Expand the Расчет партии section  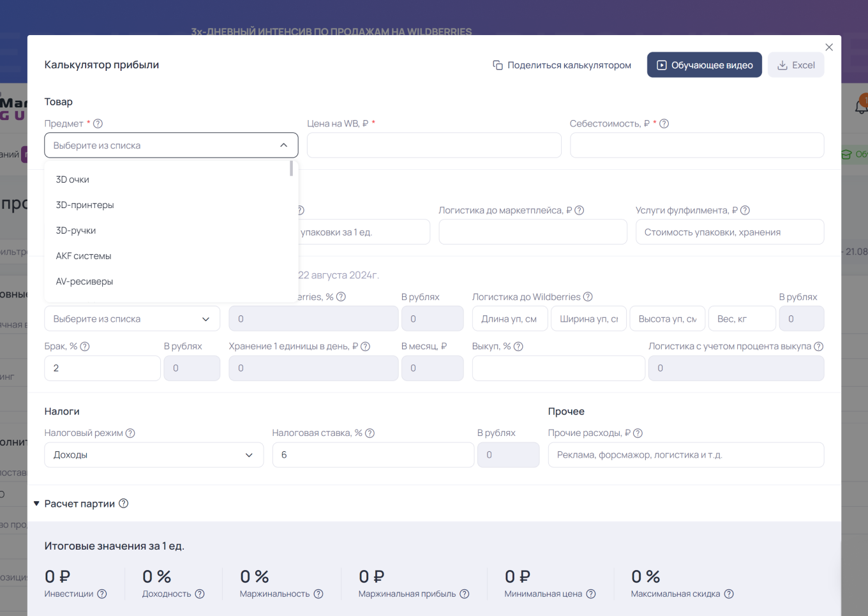(x=36, y=504)
